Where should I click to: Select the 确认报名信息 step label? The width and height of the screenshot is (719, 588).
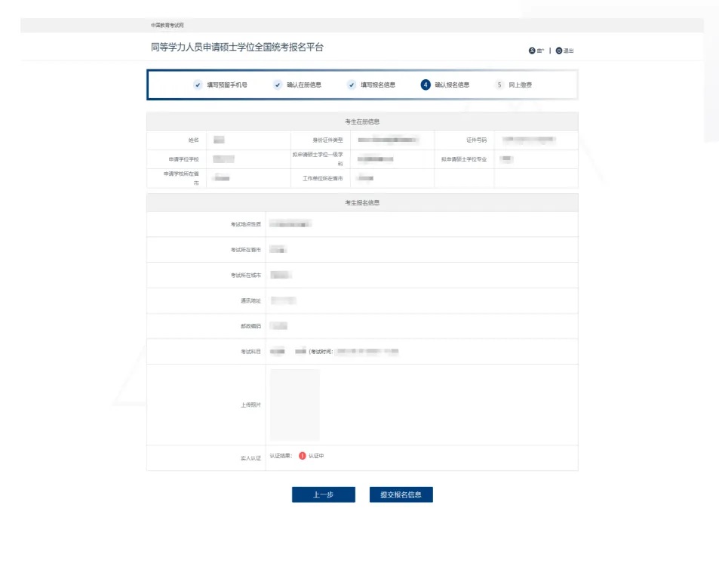tap(452, 85)
